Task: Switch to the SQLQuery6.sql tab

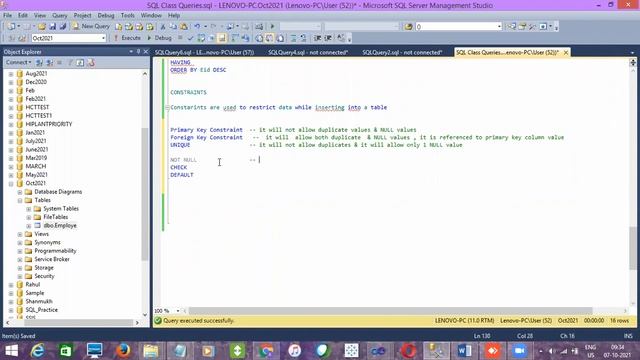Action: tap(204, 52)
